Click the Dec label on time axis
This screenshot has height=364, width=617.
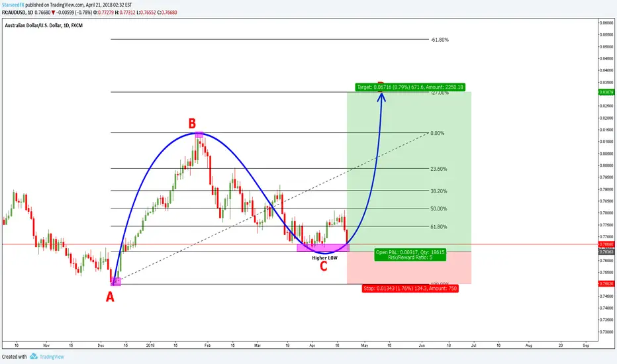tap(101, 345)
